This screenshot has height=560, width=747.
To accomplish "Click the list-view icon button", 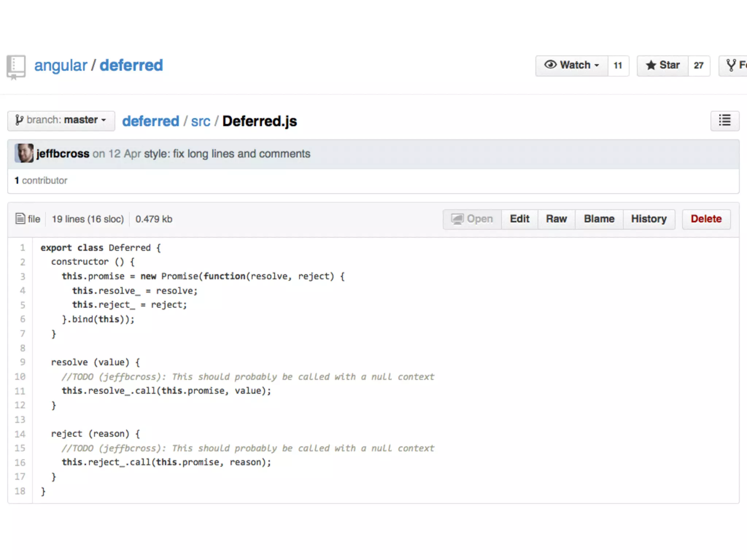I will (x=724, y=120).
